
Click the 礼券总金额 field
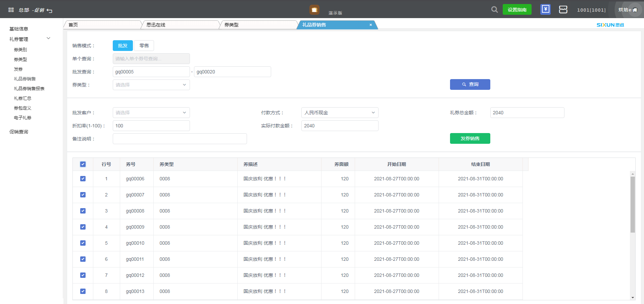pos(527,113)
